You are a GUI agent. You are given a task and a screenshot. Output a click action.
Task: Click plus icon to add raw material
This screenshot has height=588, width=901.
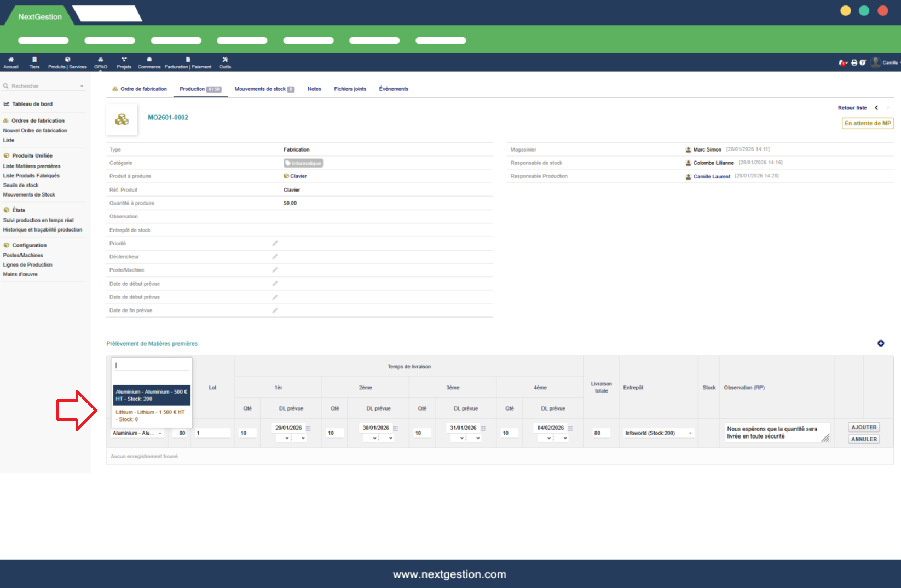pos(881,343)
